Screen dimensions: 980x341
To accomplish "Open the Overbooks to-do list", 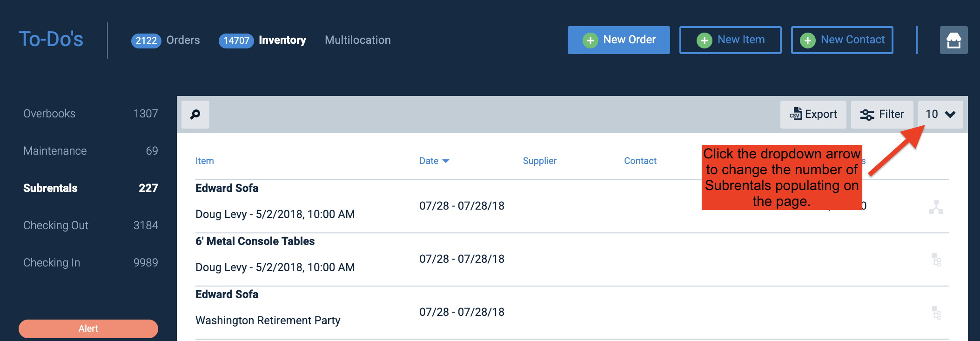I will [x=90, y=114].
